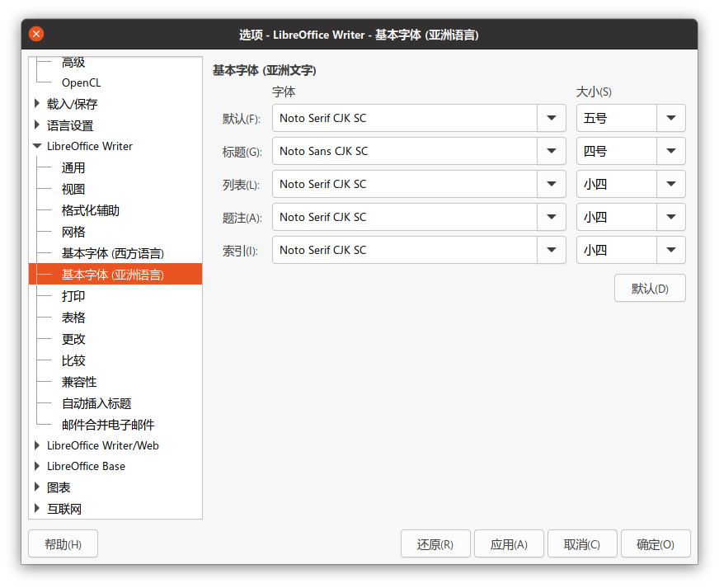Select 自动插入标题 in the tree
Image resolution: width=719 pixels, height=588 pixels.
pos(96,403)
